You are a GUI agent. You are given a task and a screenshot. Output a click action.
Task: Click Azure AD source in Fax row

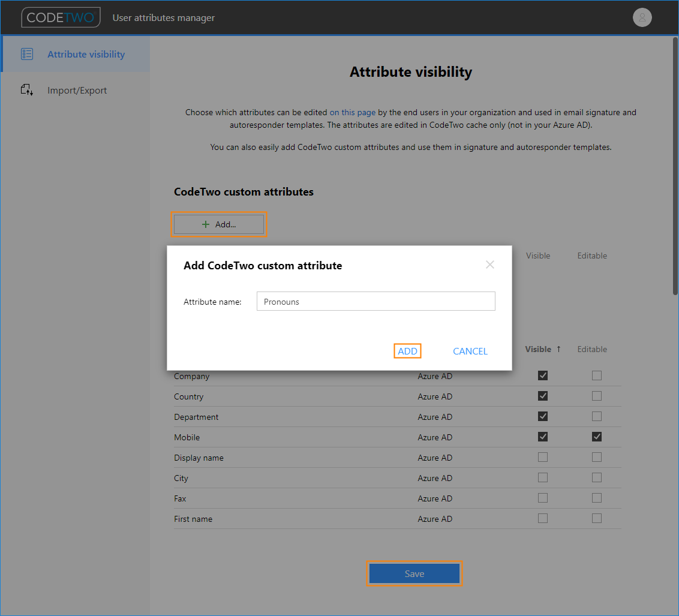(x=435, y=498)
